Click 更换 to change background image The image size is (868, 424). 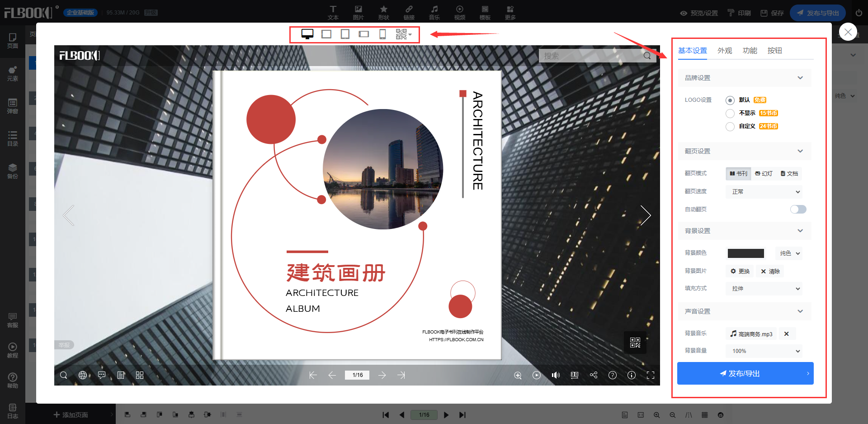(740, 272)
